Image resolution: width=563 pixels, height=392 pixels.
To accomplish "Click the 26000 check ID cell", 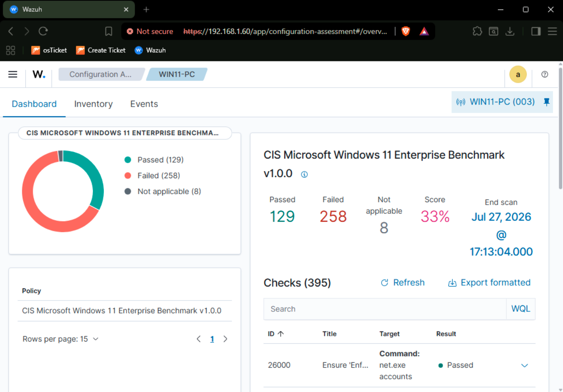I will [279, 365].
